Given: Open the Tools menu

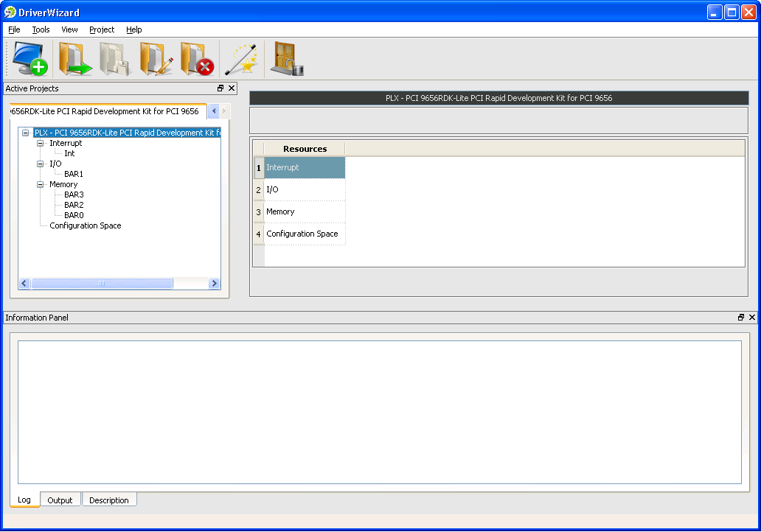Looking at the screenshot, I should (x=41, y=29).
